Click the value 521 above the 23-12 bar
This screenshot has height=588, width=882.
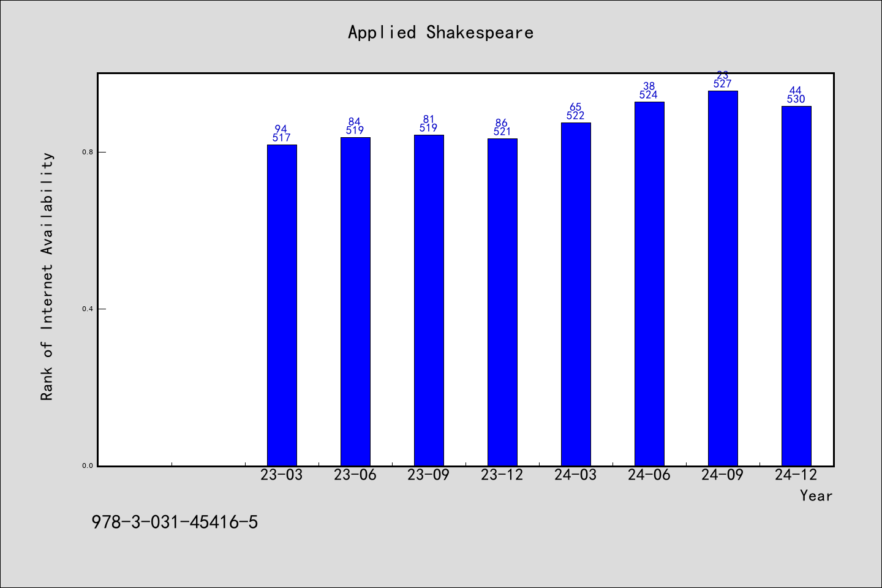coord(502,132)
